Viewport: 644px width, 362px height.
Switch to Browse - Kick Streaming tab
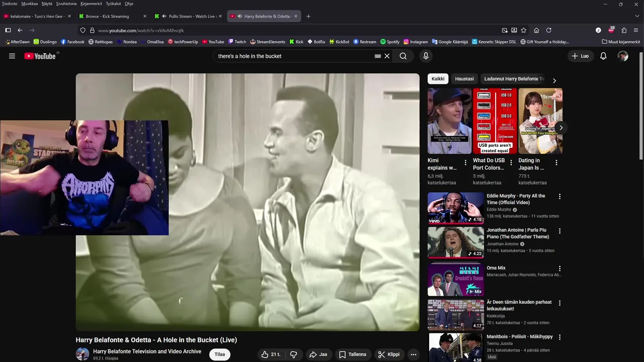pos(113,16)
